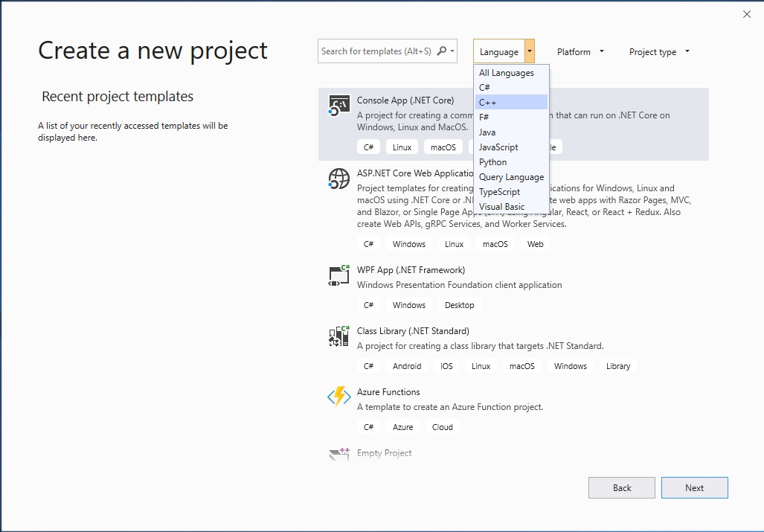Select the Empty Project template title
Viewport: 764px width, 532px height.
click(384, 453)
